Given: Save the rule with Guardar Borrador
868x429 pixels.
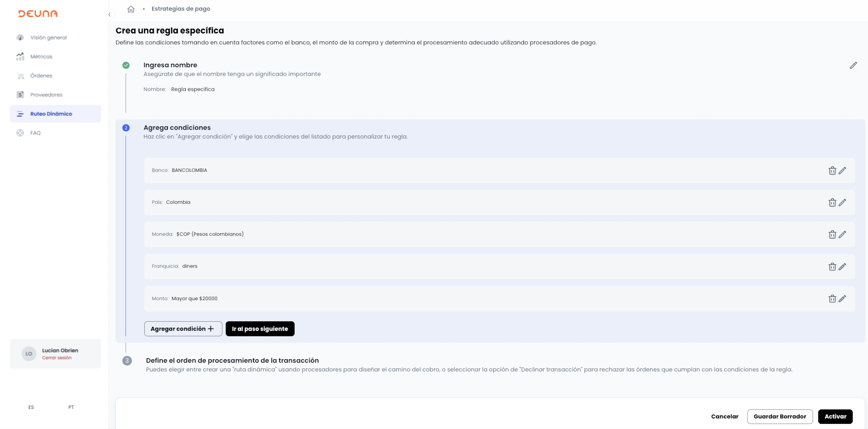Looking at the screenshot, I should [x=780, y=417].
